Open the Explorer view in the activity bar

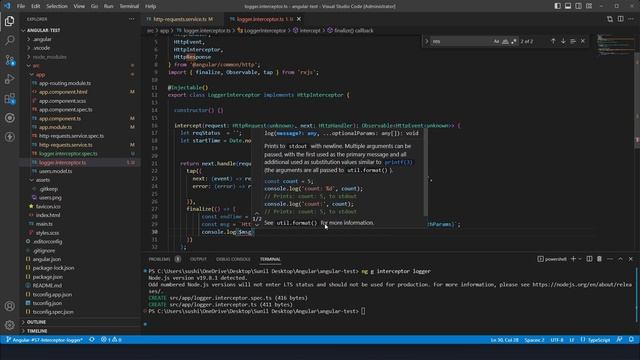pos(9,21)
